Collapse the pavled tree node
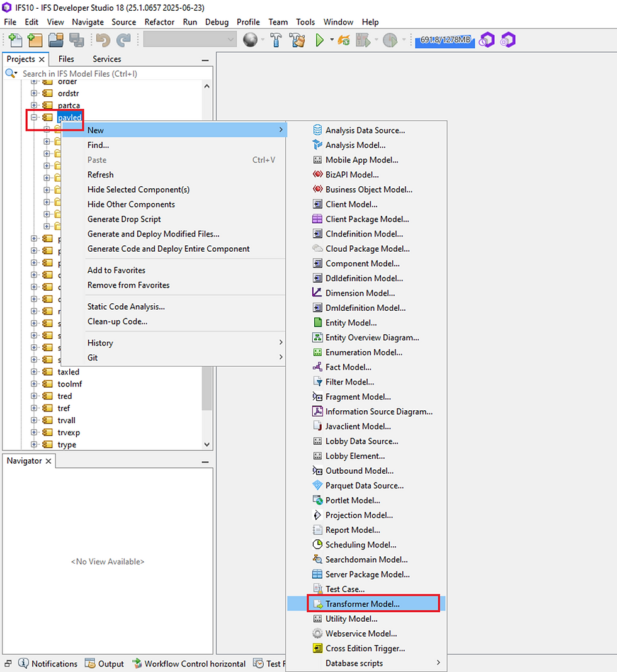This screenshot has height=672, width=617. tap(34, 117)
